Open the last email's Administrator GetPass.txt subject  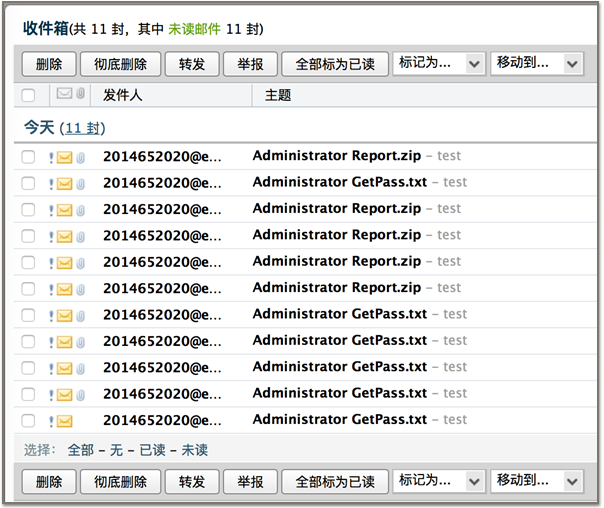[340, 419]
